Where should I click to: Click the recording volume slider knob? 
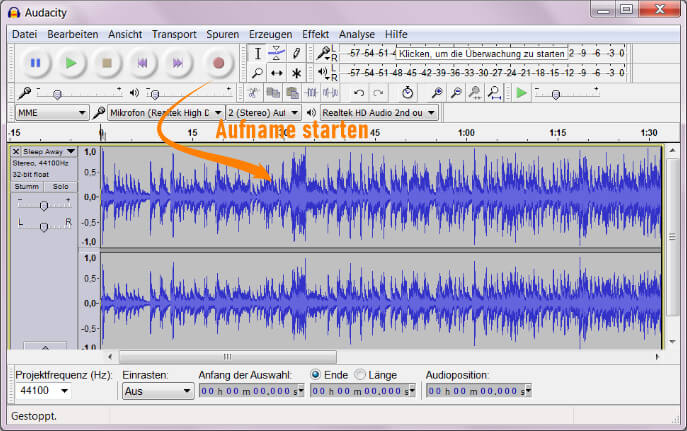tap(57, 94)
